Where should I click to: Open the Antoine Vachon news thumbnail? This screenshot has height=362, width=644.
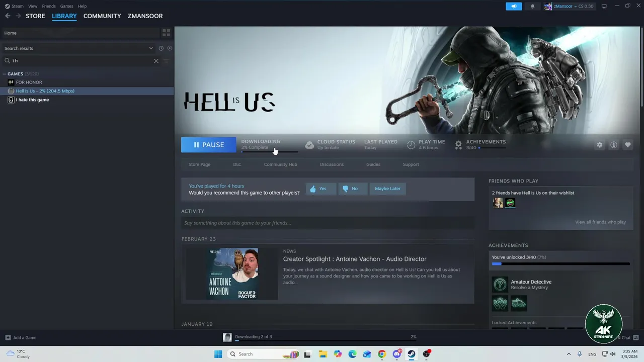(232, 274)
